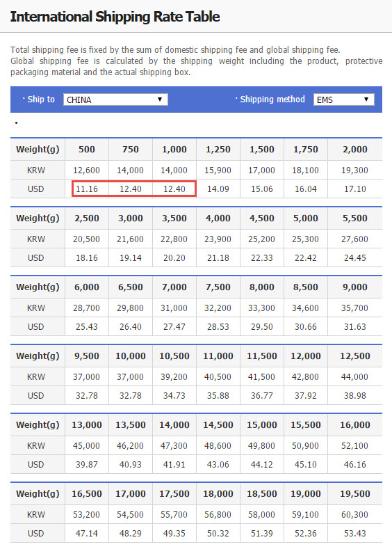Select the USD value 30.66
This screenshot has width=392, height=549.
[305, 327]
